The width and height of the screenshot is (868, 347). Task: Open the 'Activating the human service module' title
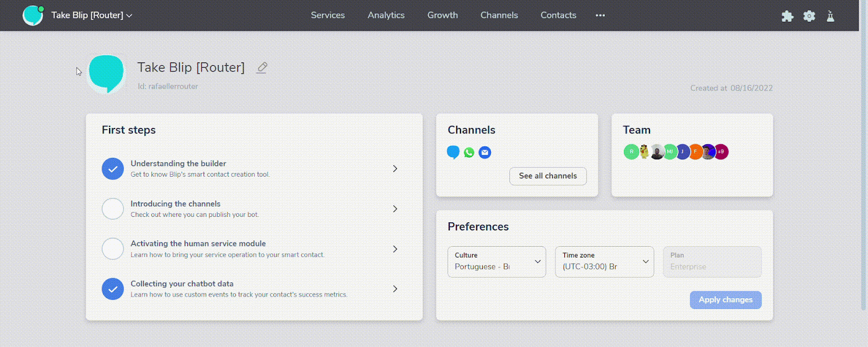click(x=198, y=243)
